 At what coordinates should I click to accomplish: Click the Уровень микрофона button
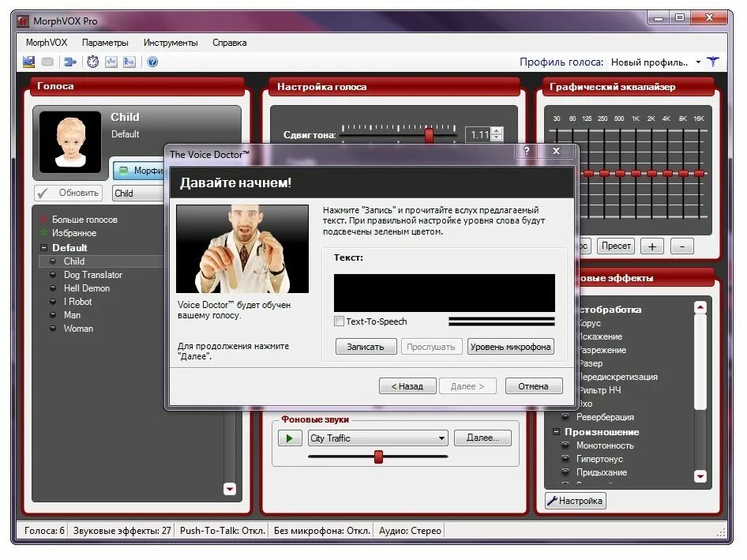510,347
